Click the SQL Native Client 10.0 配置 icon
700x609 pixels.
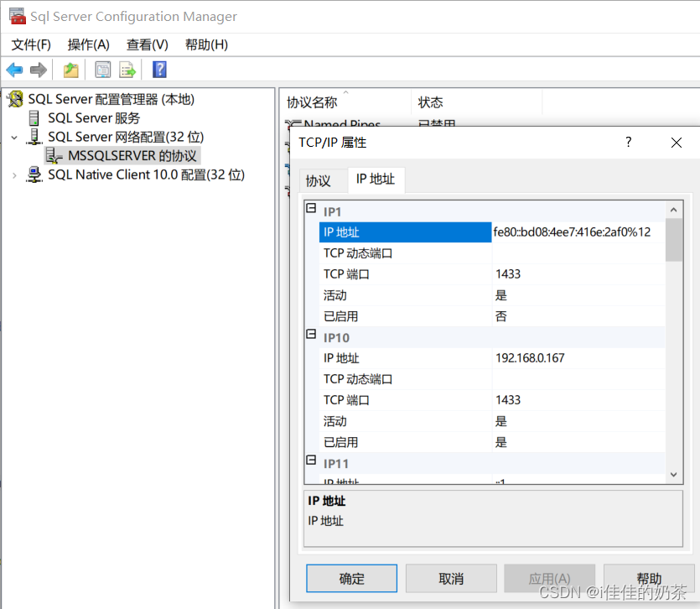[x=34, y=174]
